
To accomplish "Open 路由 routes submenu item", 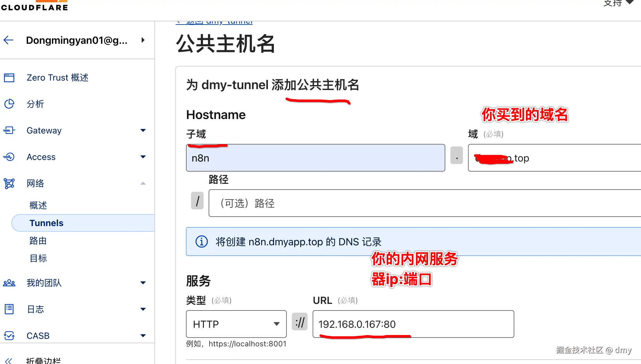I will point(38,241).
